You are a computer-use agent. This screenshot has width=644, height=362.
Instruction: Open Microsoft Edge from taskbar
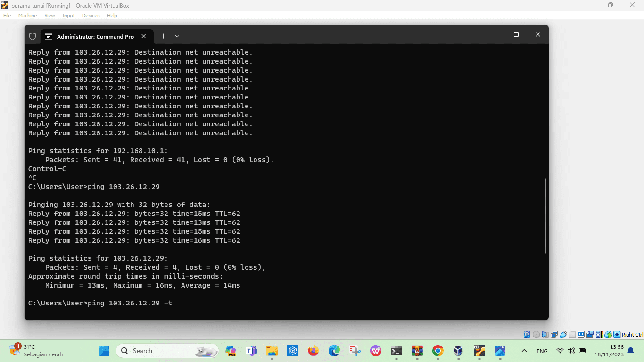pyautogui.click(x=334, y=351)
